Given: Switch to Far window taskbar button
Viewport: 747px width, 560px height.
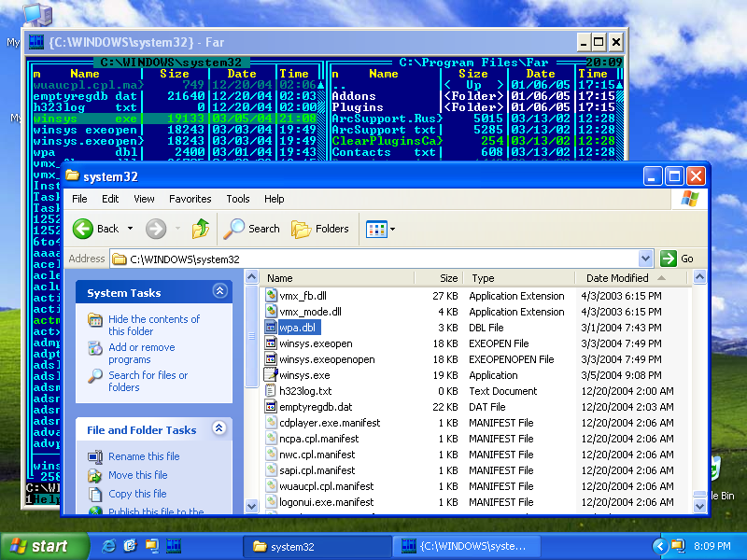Looking at the screenshot, I should point(466,546).
